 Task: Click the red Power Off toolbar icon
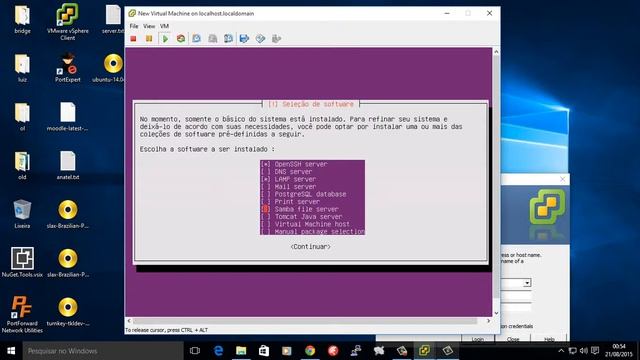coord(133,39)
